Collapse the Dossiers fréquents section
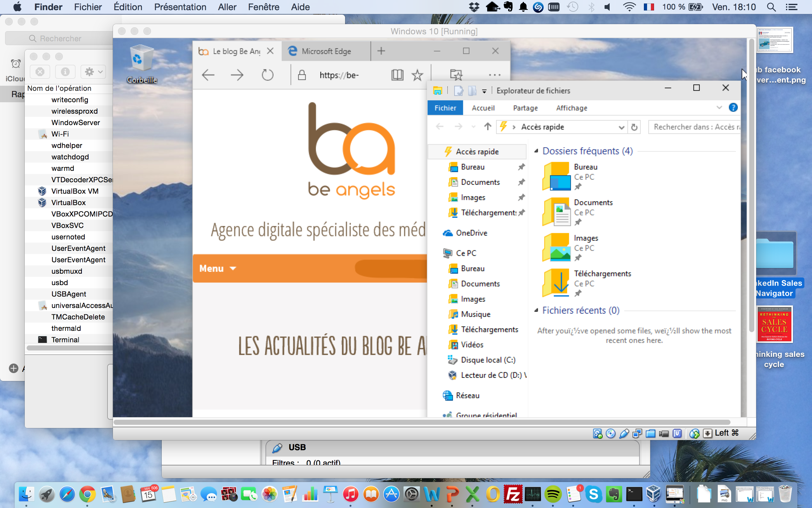The image size is (812, 508). (x=536, y=151)
